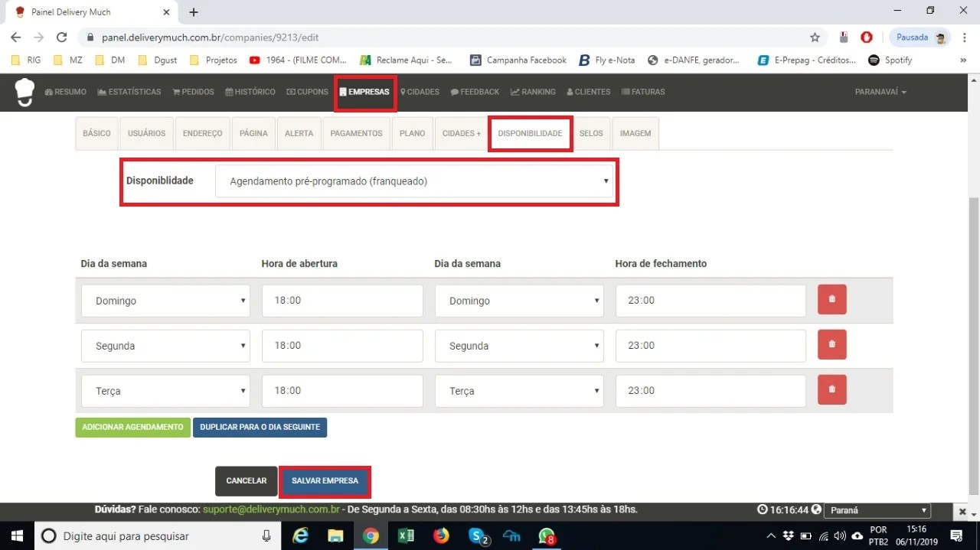Screen dimensions: 980x550
Task: Click the Windows taskbar search box
Action: click(x=158, y=535)
